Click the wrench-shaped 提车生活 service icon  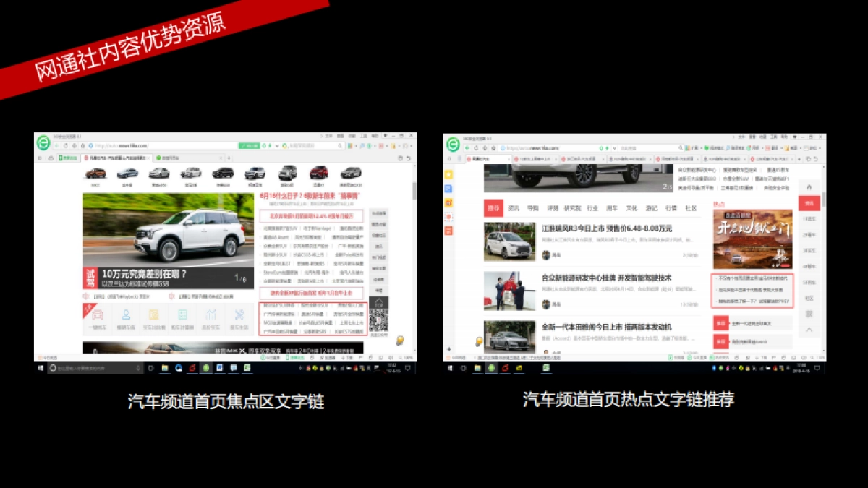[238, 314]
